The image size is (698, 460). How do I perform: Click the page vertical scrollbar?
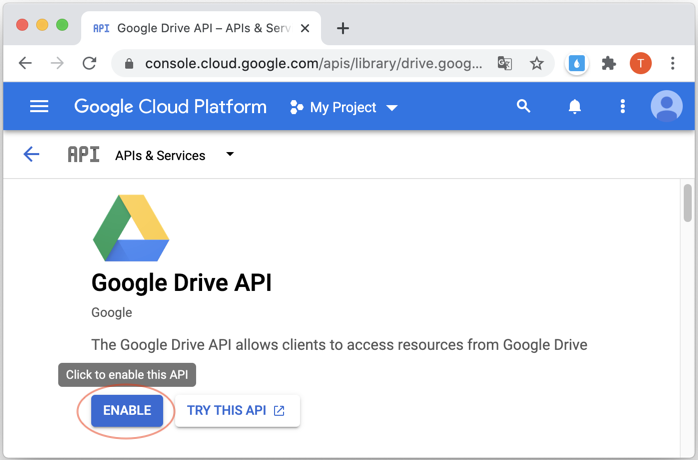coord(687,203)
